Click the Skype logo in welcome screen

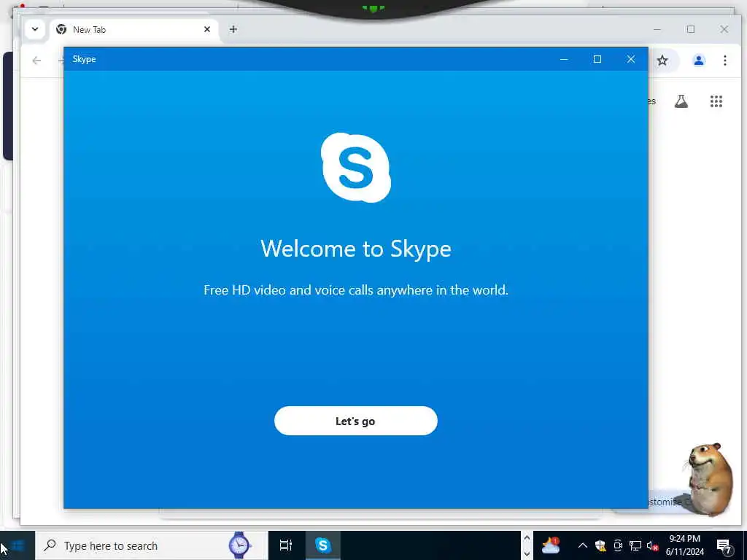coord(356,168)
